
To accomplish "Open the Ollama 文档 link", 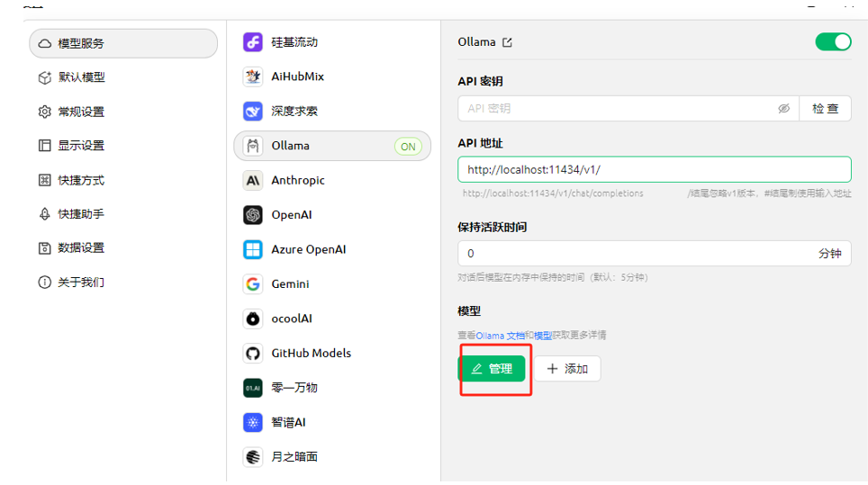I will pos(501,336).
